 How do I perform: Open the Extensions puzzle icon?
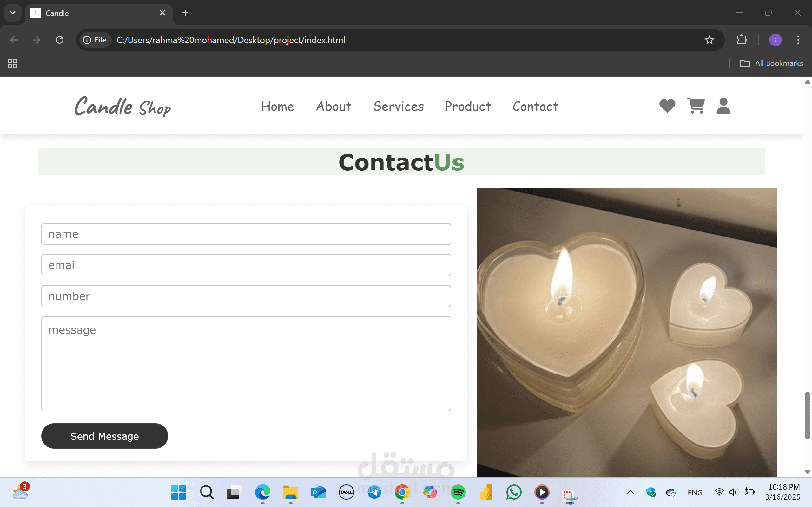[x=742, y=40]
